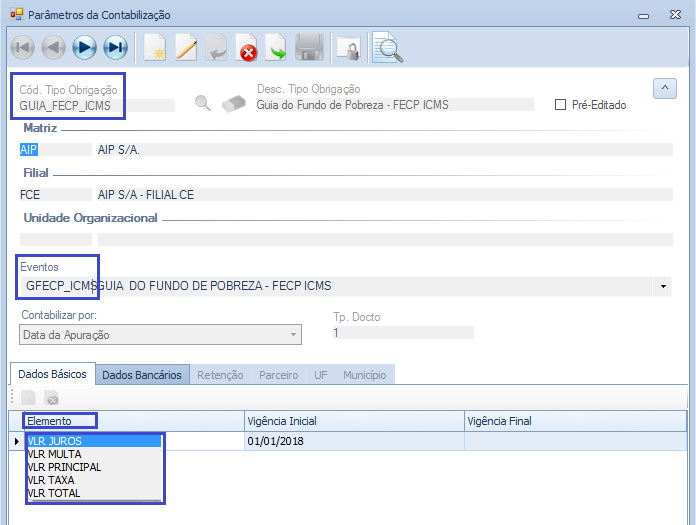Screen dimensions: 696x525
Task: Click the Matriz code field AIP
Action: click(55, 150)
